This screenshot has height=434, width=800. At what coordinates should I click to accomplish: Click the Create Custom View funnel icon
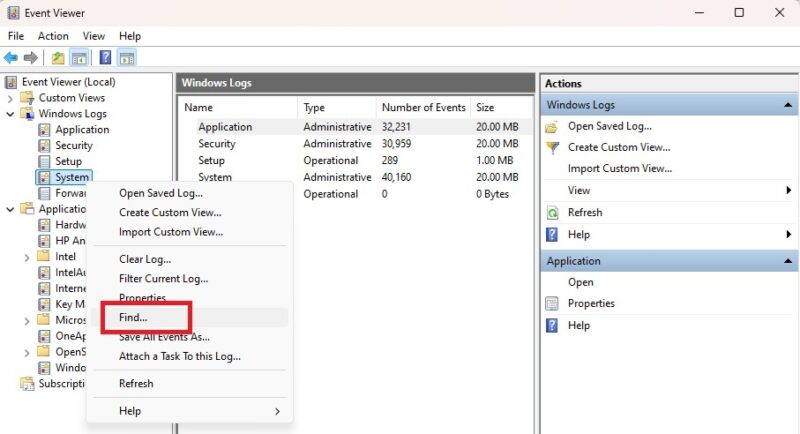tap(552, 148)
